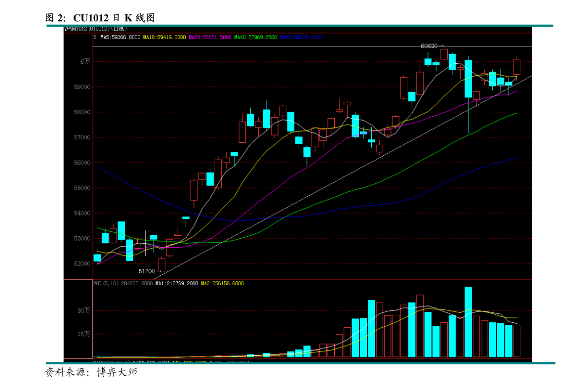Viewport: 588px width, 388px height.
Task: Click the 54000 price axis label
Action: coord(82,213)
